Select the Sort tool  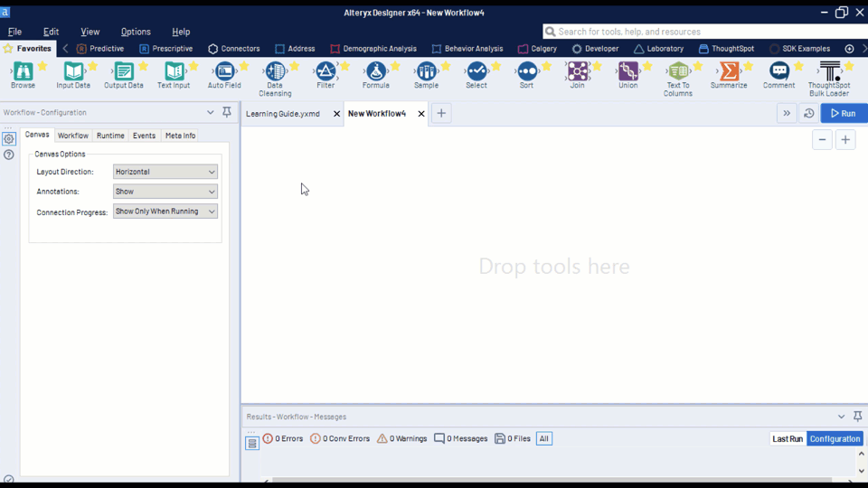click(527, 71)
